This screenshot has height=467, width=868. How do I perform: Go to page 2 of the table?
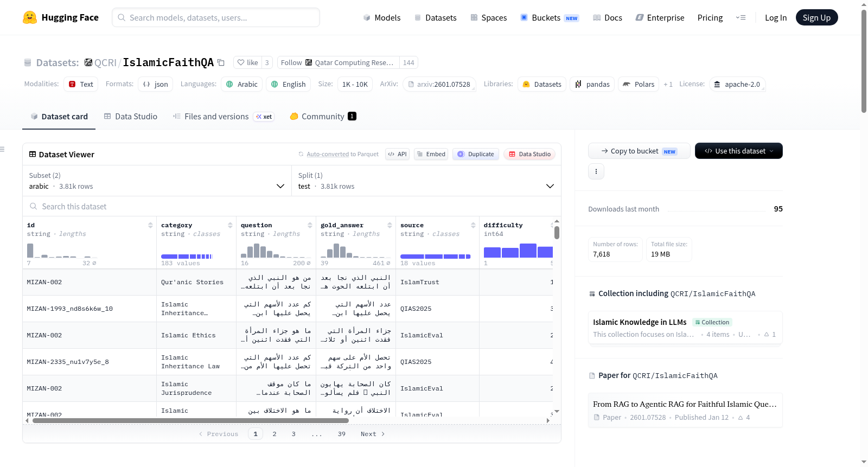(x=275, y=434)
